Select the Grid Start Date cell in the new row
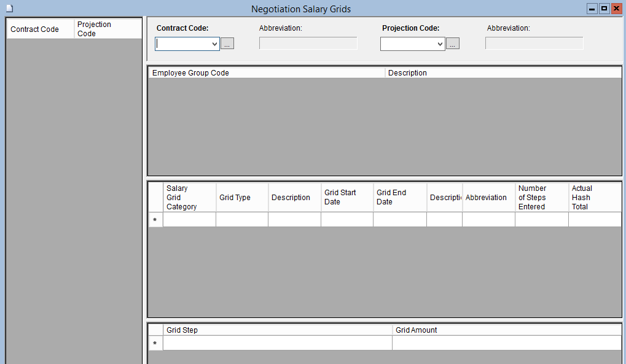This screenshot has height=364, width=626. 346,220
